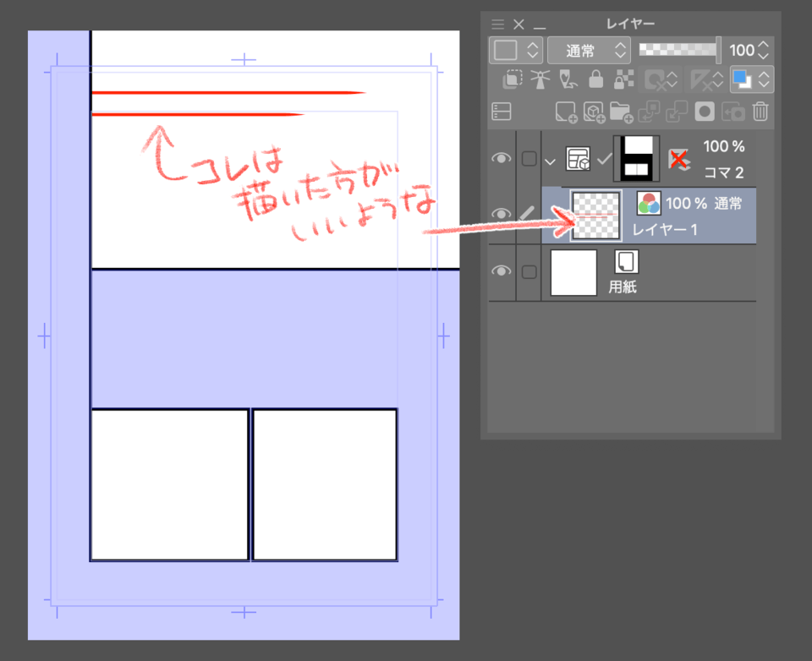Click inside the bottom-right comic frame

coord(325,484)
